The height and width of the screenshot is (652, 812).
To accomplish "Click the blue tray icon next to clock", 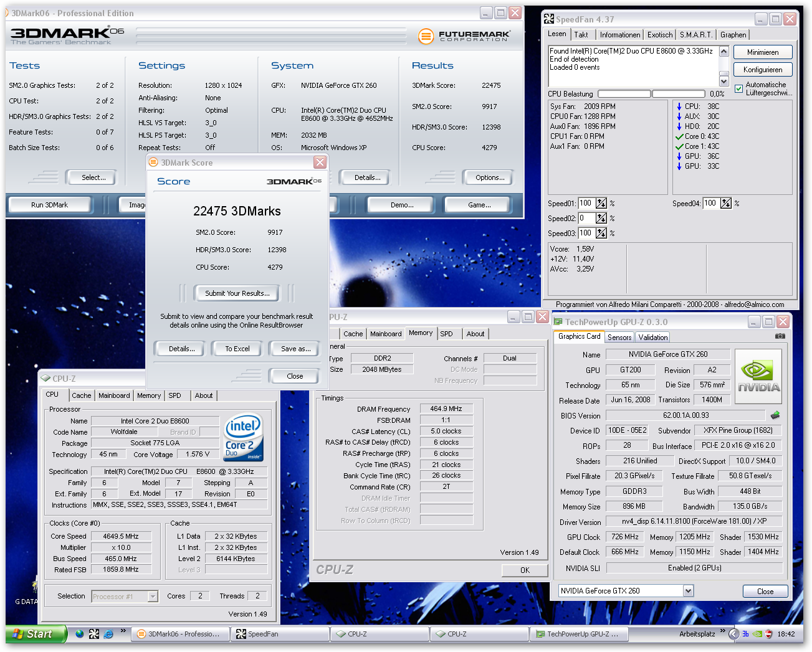I will click(745, 634).
